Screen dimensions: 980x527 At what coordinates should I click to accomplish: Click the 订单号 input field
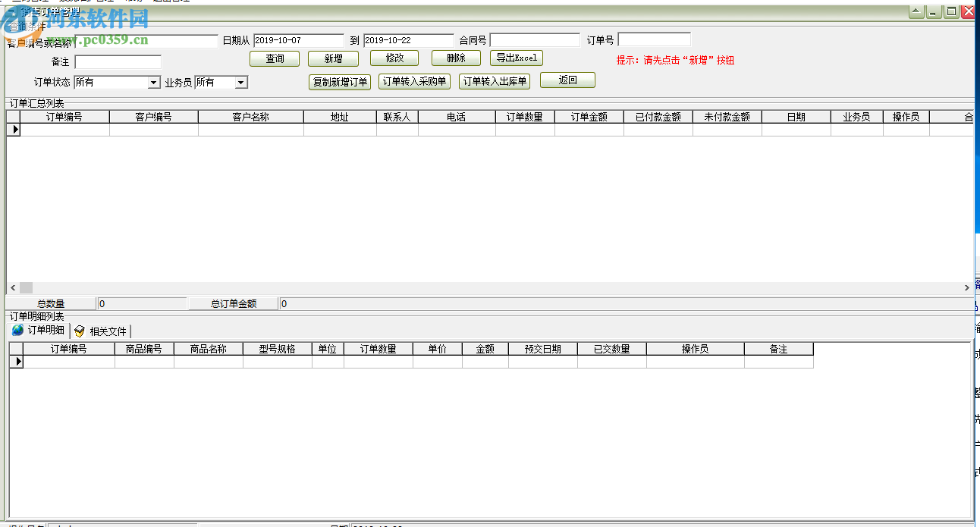coord(655,39)
